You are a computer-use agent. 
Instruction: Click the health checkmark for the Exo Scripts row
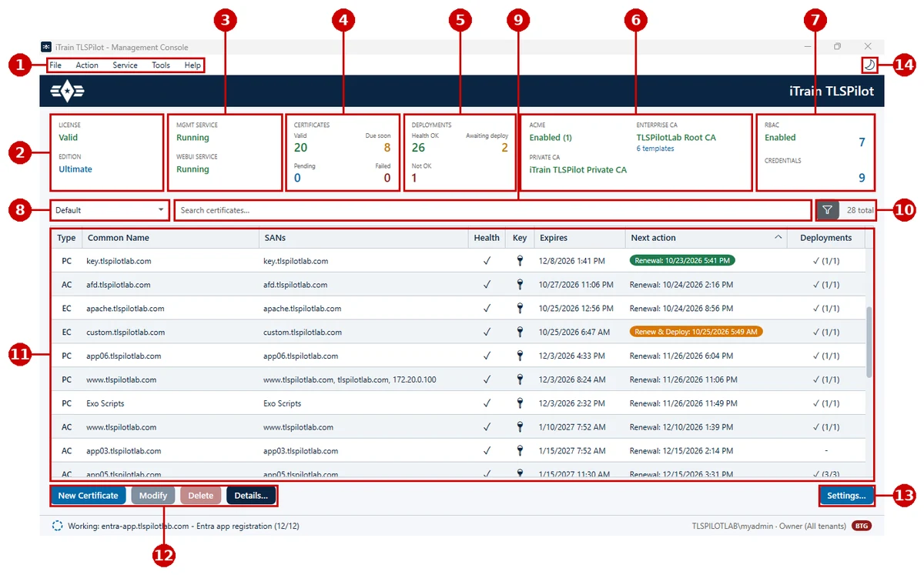487,403
